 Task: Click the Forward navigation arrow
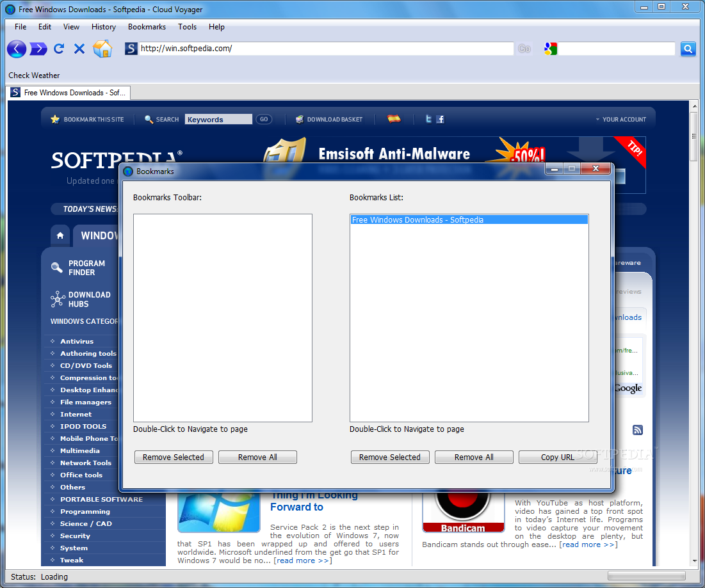tap(38, 49)
